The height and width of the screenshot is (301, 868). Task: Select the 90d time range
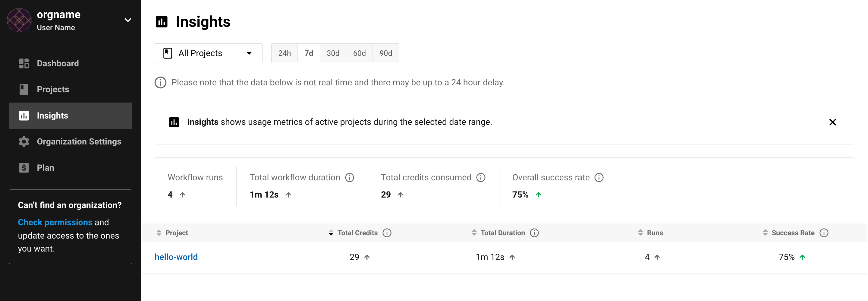[x=386, y=53]
